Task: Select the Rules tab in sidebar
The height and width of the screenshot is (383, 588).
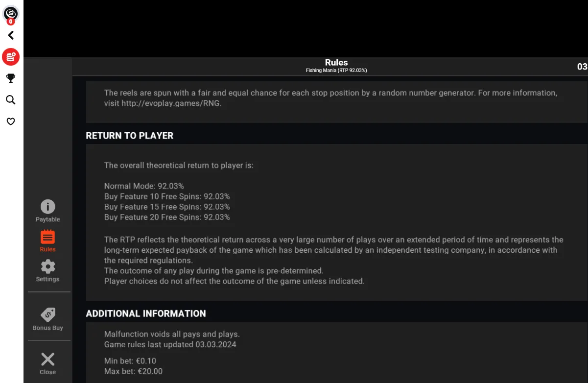Action: coord(47,241)
